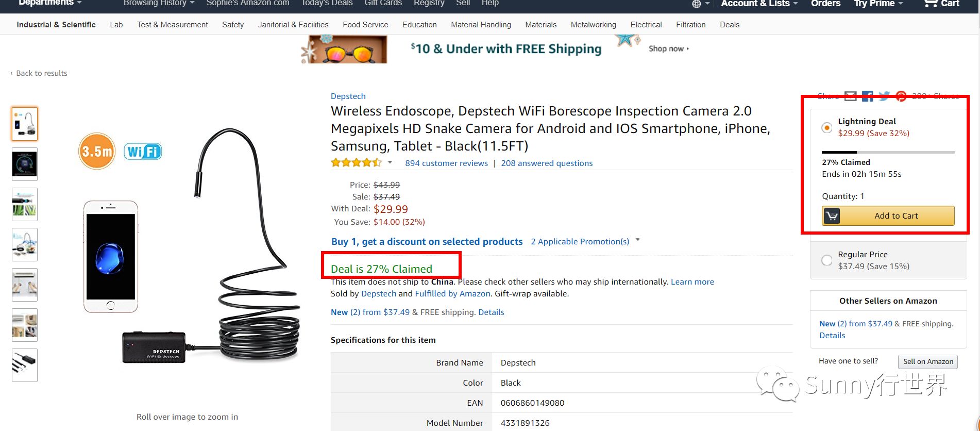
Task: Go to the Metalworking category
Action: 593,25
